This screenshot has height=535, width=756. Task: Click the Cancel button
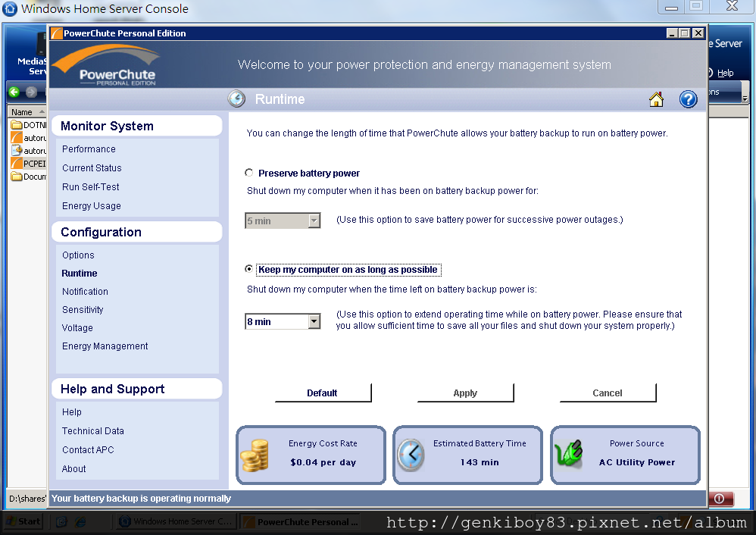[608, 393]
